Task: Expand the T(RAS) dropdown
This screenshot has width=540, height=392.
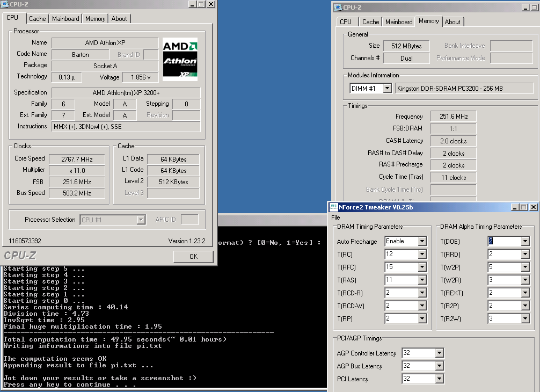Action: 422,280
